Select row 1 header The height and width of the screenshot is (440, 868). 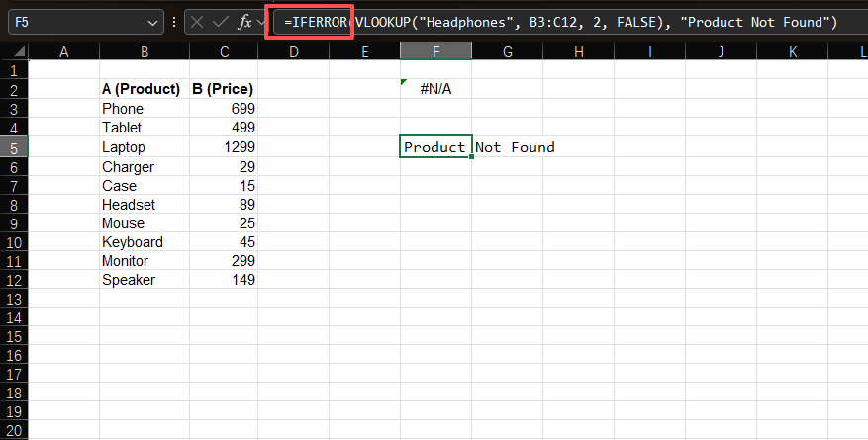coord(14,70)
